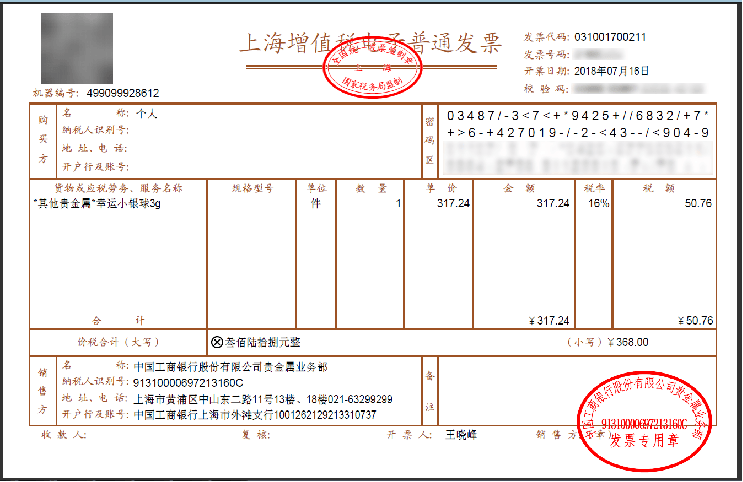Click the red 发票专用章 seal
The width and height of the screenshot is (743, 482).
(x=644, y=421)
